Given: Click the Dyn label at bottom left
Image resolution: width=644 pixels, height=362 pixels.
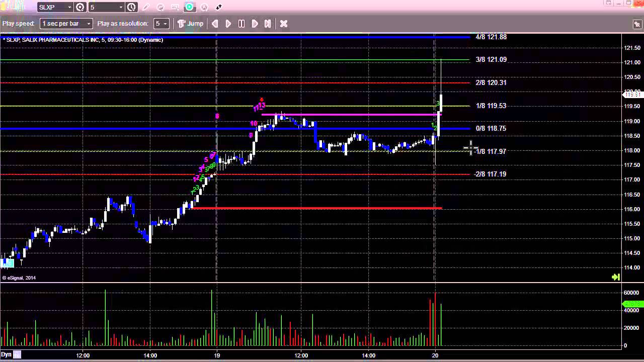Looking at the screenshot, I should [6, 354].
